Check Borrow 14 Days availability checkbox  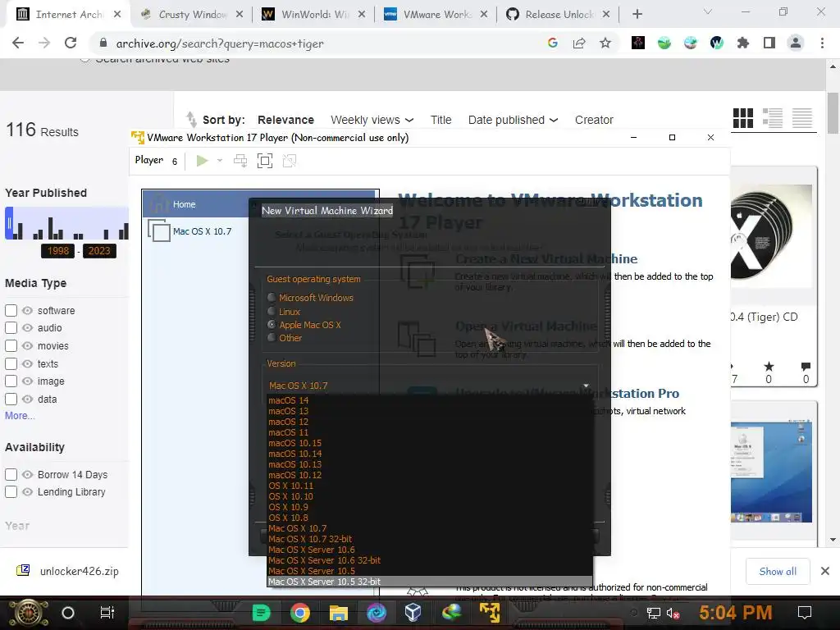tap(11, 475)
